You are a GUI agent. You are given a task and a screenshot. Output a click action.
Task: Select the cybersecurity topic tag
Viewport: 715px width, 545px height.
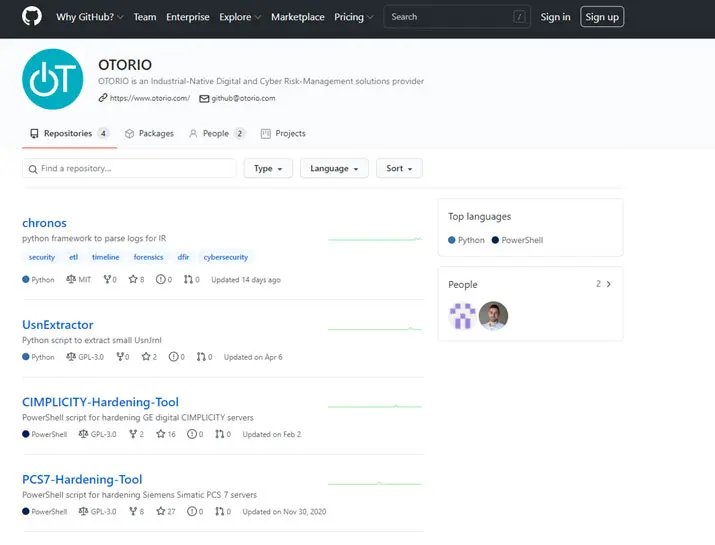click(x=226, y=257)
